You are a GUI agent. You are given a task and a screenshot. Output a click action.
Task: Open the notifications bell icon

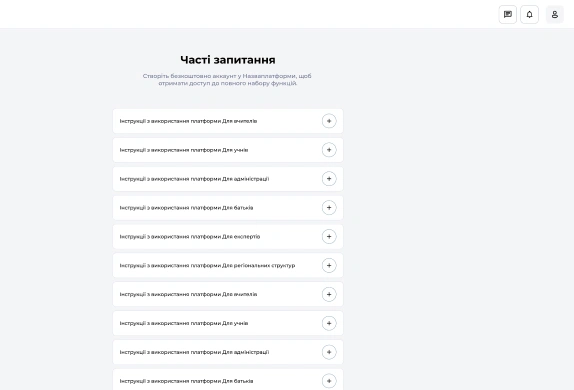point(529,15)
